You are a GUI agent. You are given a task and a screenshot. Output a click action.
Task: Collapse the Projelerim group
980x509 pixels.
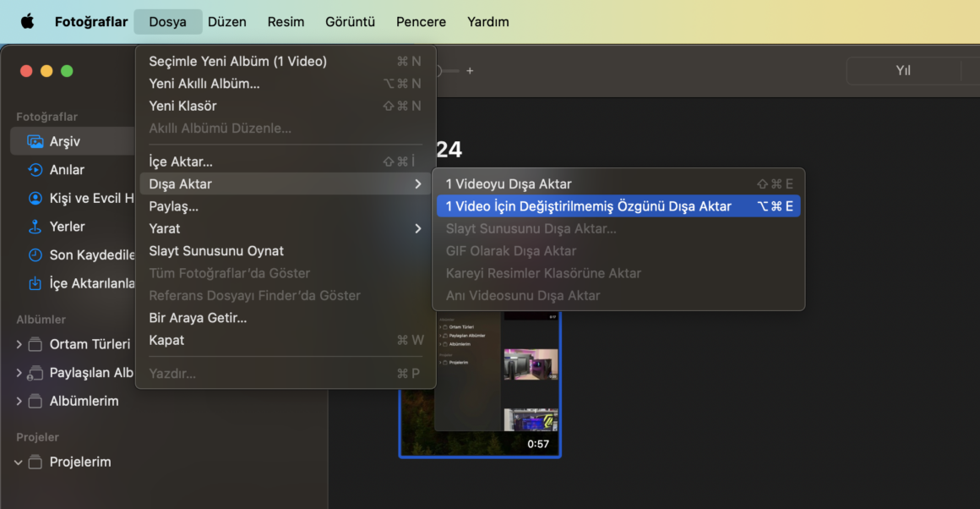pyautogui.click(x=18, y=462)
